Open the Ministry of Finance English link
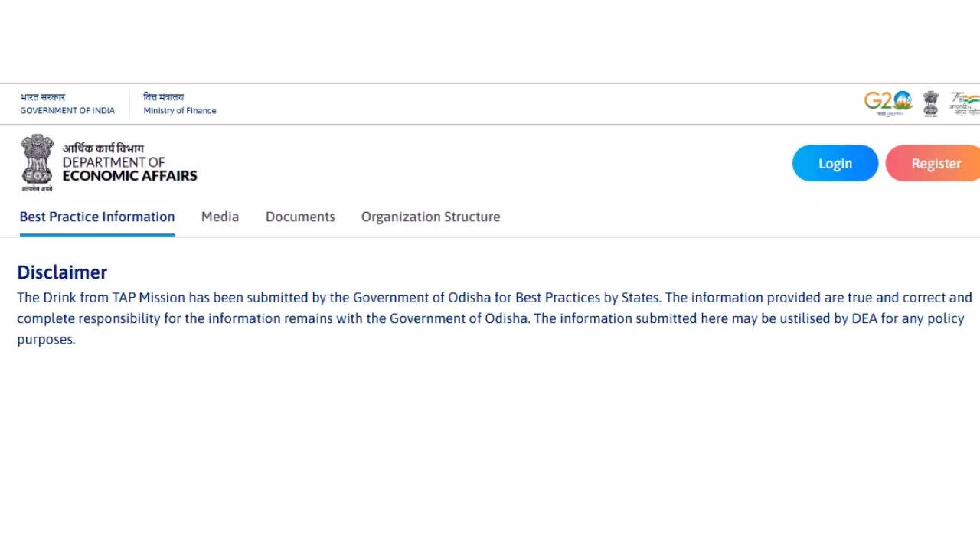 pyautogui.click(x=180, y=111)
